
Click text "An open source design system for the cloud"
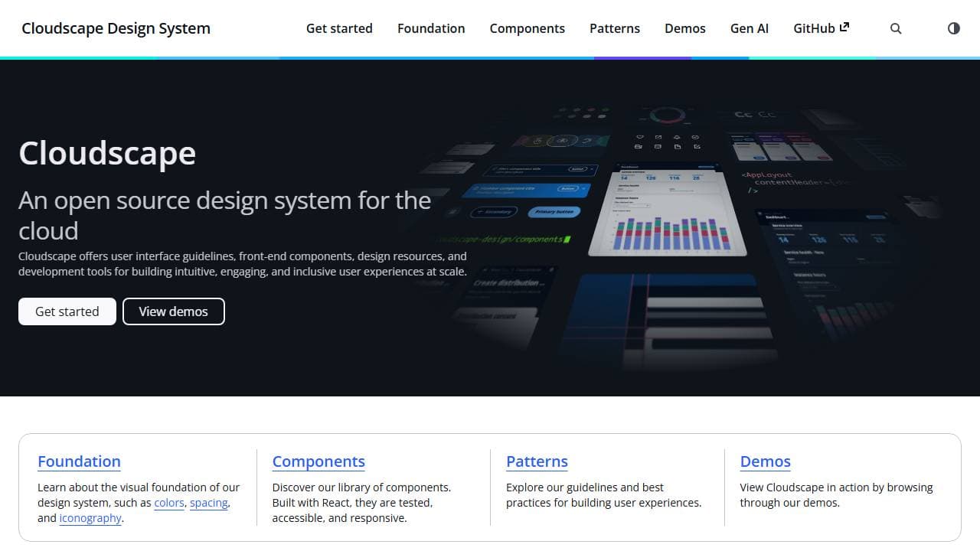tap(225, 215)
